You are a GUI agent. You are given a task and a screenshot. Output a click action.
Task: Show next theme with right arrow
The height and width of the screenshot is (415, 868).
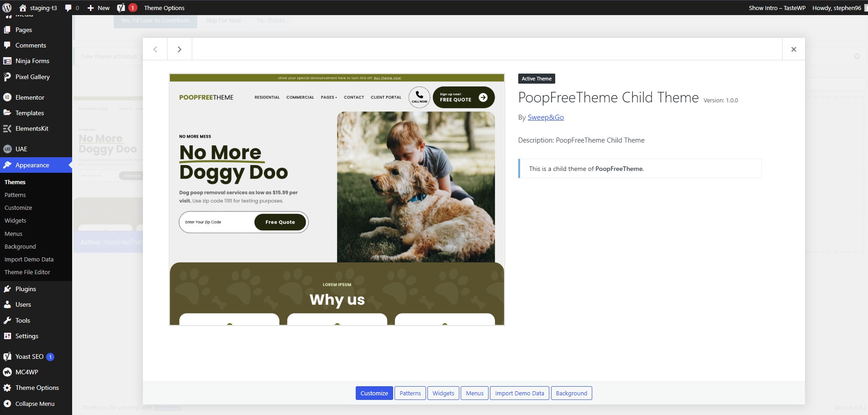[179, 49]
